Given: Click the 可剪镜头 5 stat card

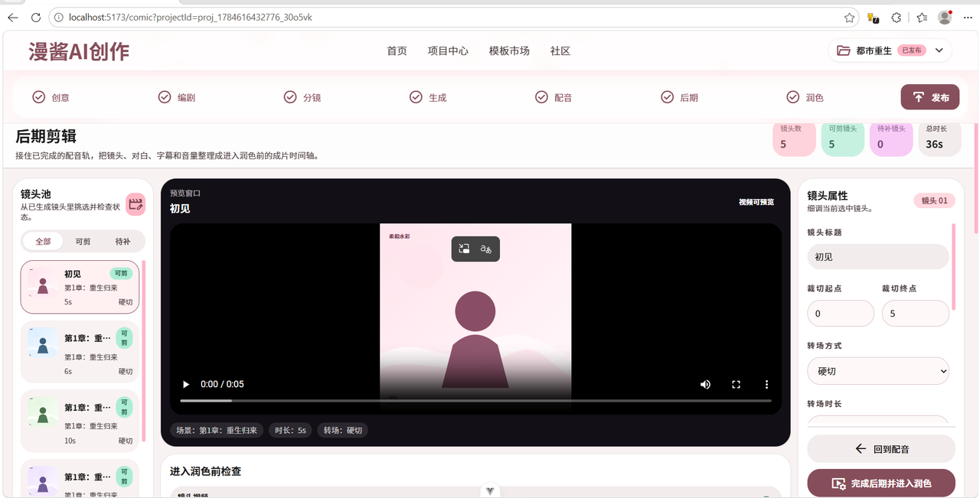Looking at the screenshot, I should tap(842, 138).
